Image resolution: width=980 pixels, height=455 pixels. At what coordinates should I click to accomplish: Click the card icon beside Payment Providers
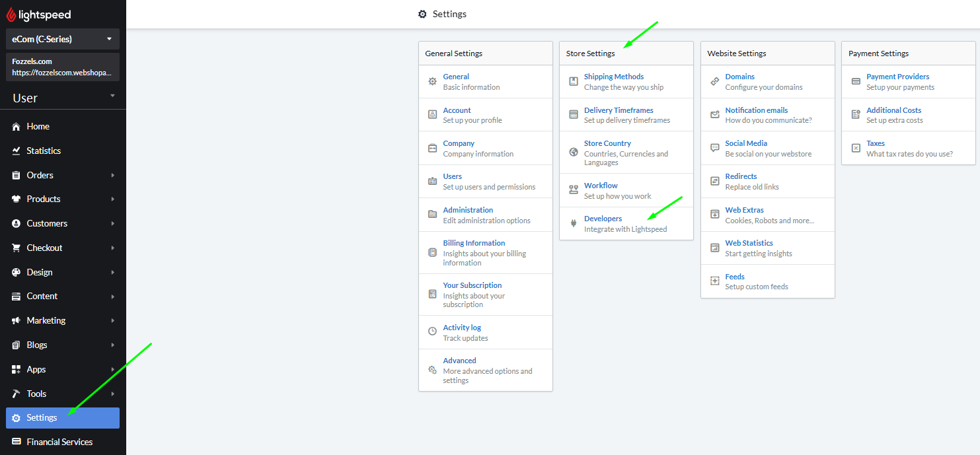tap(856, 82)
